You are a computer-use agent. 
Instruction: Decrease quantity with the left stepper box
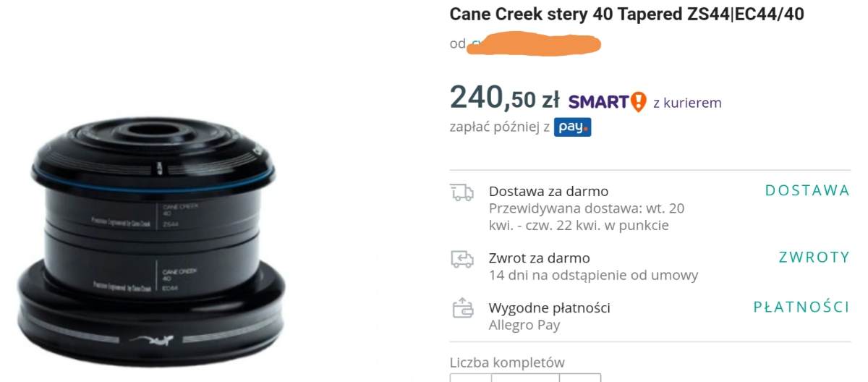pos(470,378)
